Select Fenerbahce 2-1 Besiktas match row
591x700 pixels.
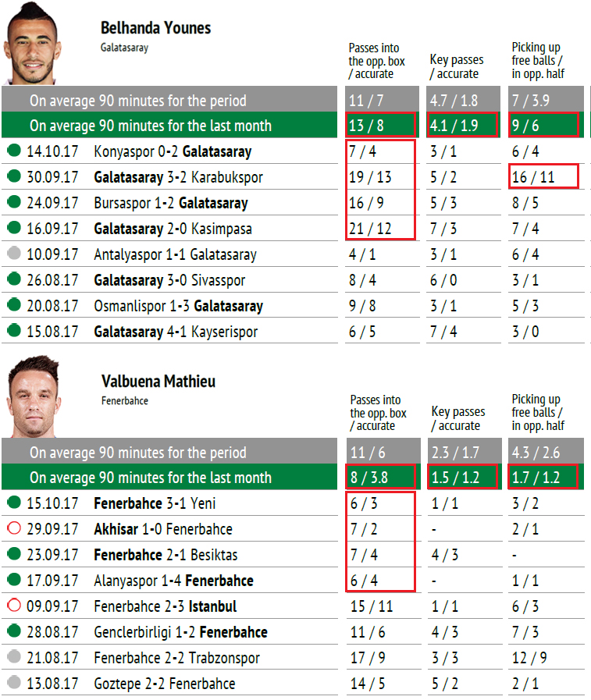pos(293,555)
